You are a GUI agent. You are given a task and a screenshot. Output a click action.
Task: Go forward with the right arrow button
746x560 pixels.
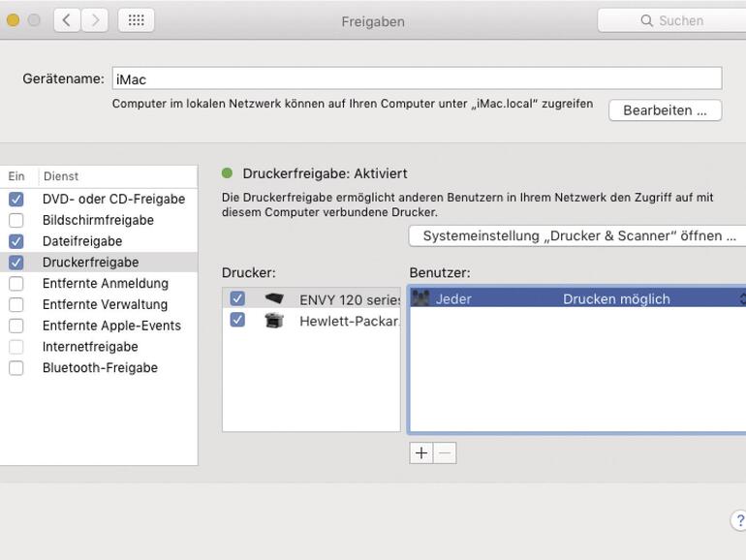[95, 20]
